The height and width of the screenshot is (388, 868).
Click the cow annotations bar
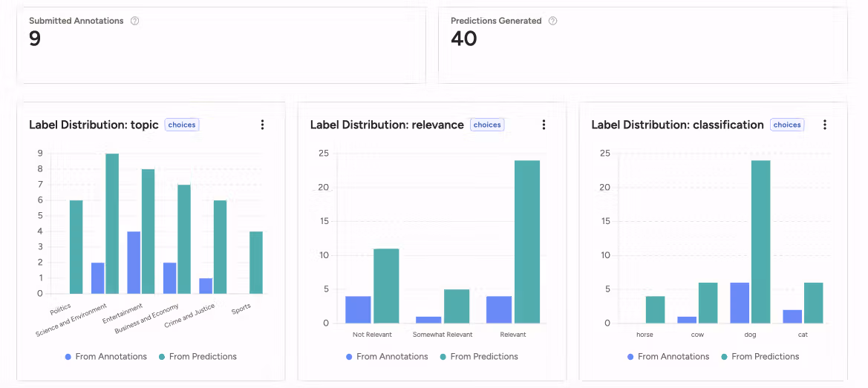688,320
